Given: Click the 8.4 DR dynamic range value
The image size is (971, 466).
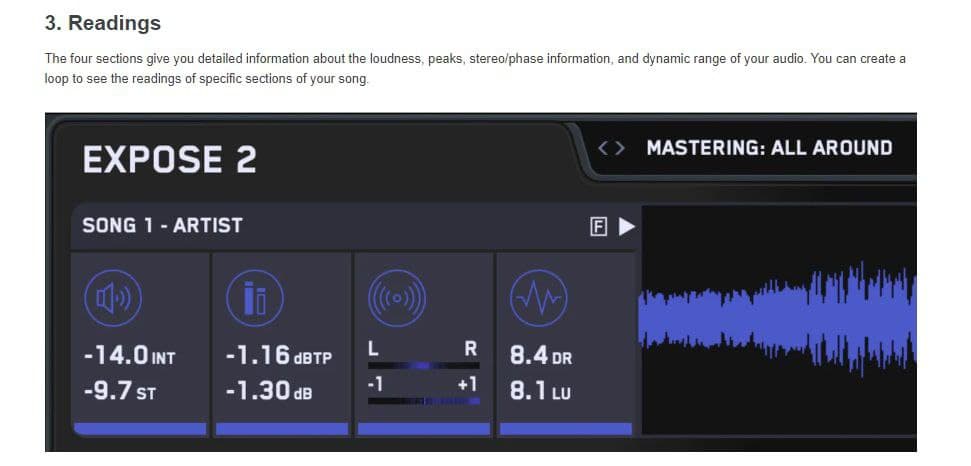Looking at the screenshot, I should pos(541,356).
